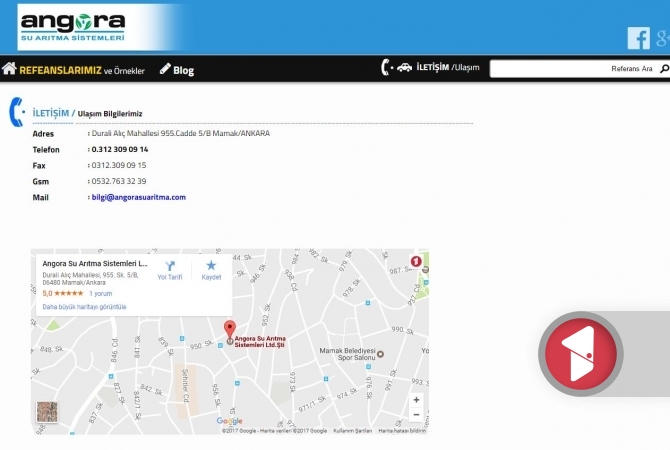Screen dimensions: 670x450
Task: Click Angora Su Arıtma Sistemleri Ltd.Şti map label
Action: click(260, 341)
